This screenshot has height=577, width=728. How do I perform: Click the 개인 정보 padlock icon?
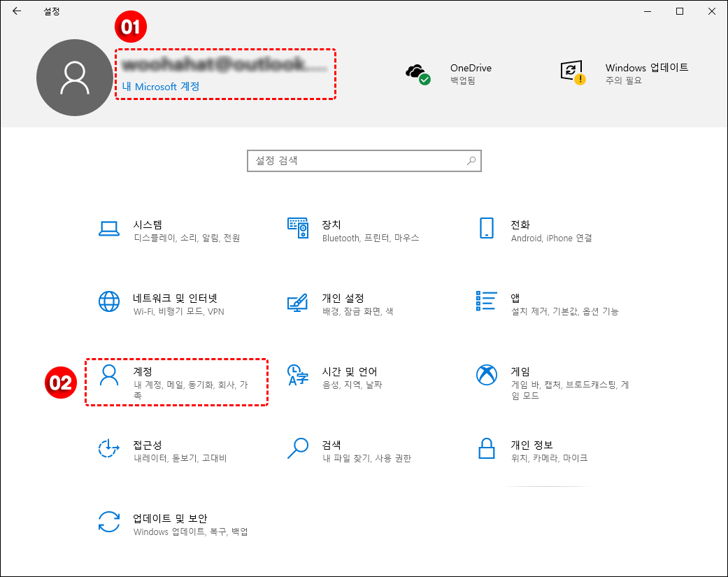(x=487, y=448)
